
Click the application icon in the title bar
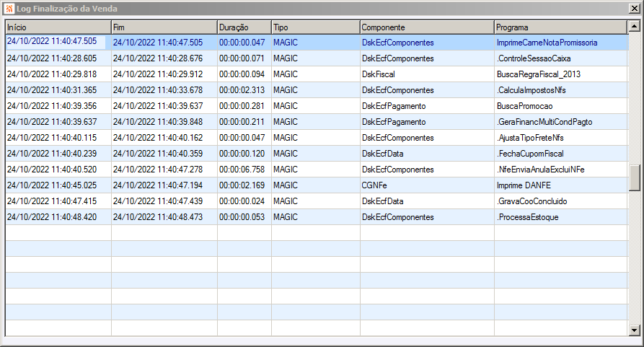[9, 8]
